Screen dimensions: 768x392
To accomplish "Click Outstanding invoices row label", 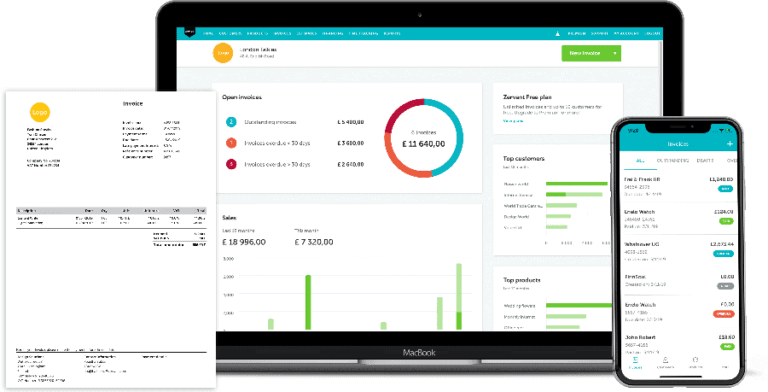I will pyautogui.click(x=270, y=122).
